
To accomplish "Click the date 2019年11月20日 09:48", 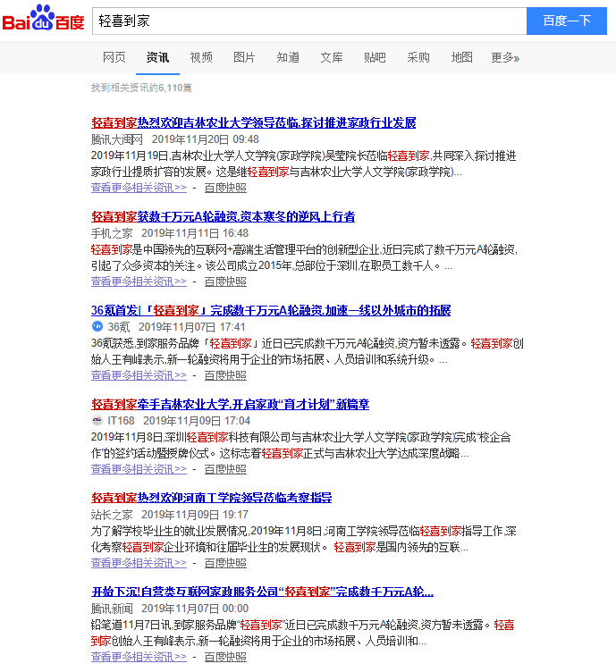I will tap(206, 139).
